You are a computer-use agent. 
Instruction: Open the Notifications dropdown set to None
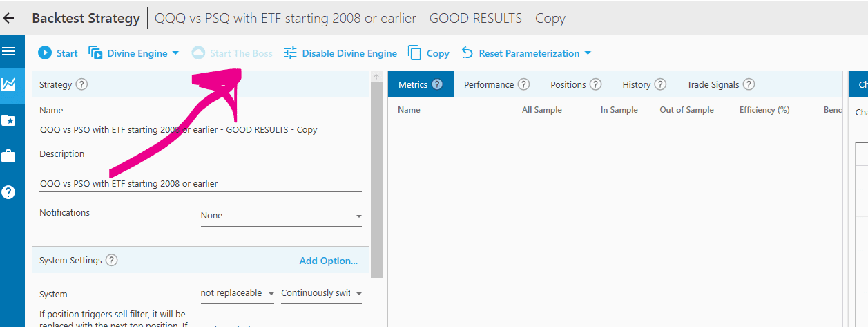click(x=280, y=216)
